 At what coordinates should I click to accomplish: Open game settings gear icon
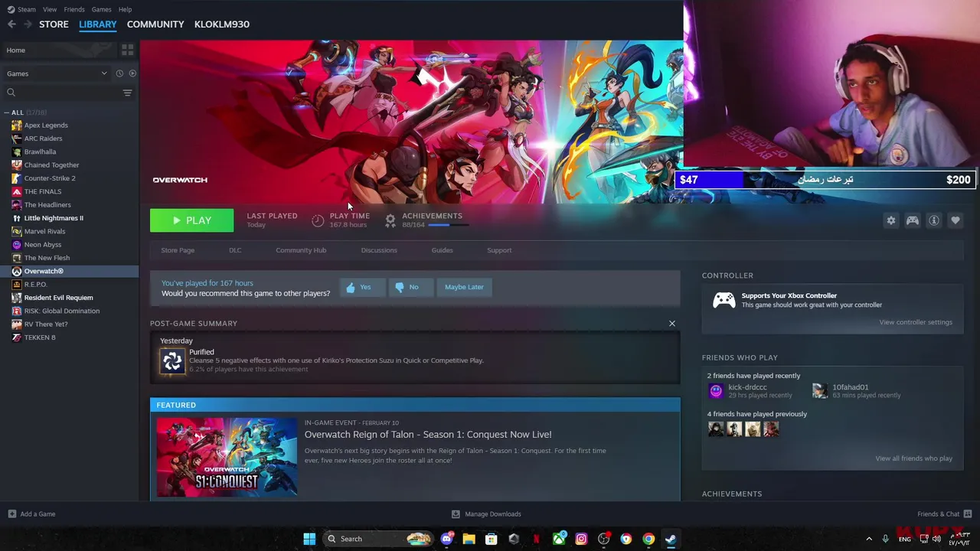tap(890, 220)
